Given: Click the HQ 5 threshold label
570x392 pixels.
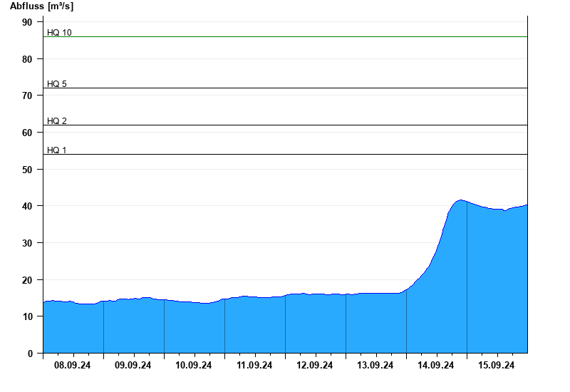Looking at the screenshot, I should pos(57,84).
